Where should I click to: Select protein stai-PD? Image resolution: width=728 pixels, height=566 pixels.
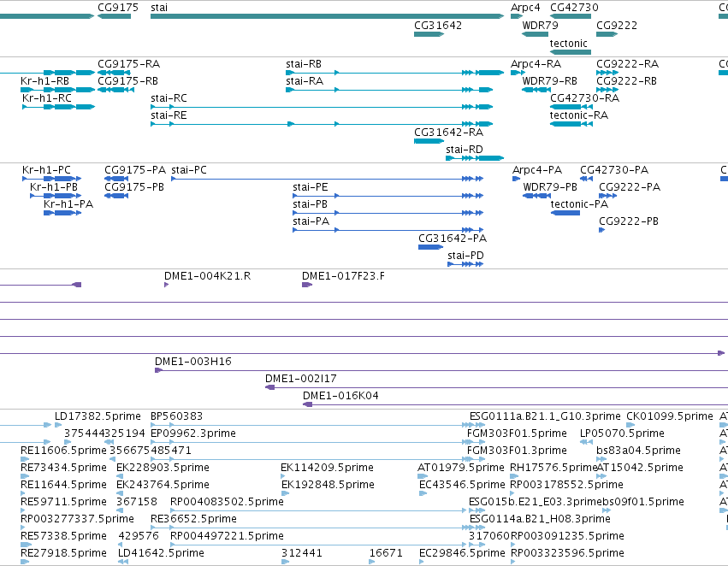[465, 264]
